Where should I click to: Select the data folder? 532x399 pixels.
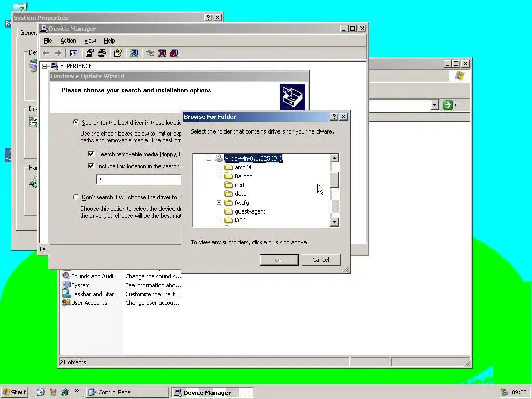click(x=241, y=194)
